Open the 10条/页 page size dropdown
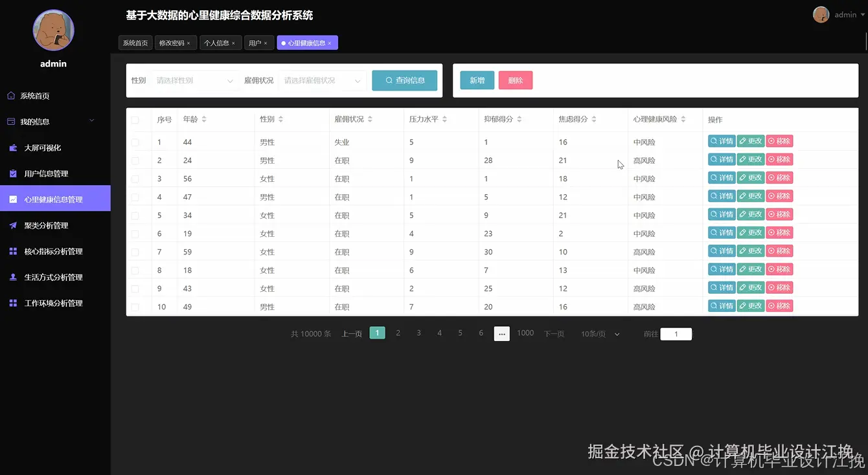This screenshot has height=475, width=868. 600,334
